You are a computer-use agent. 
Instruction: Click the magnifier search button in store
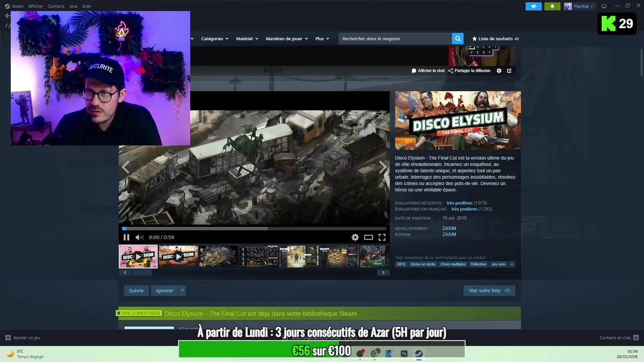457,38
